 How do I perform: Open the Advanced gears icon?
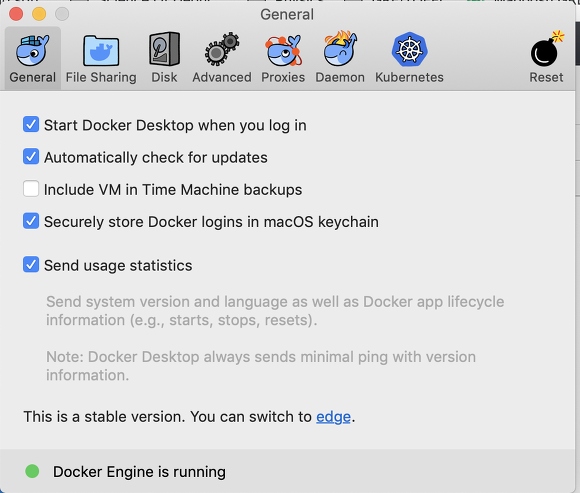pyautogui.click(x=222, y=49)
